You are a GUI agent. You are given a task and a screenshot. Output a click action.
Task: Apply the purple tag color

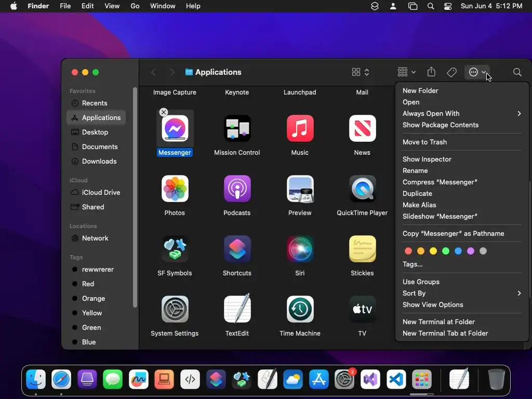[x=471, y=251]
